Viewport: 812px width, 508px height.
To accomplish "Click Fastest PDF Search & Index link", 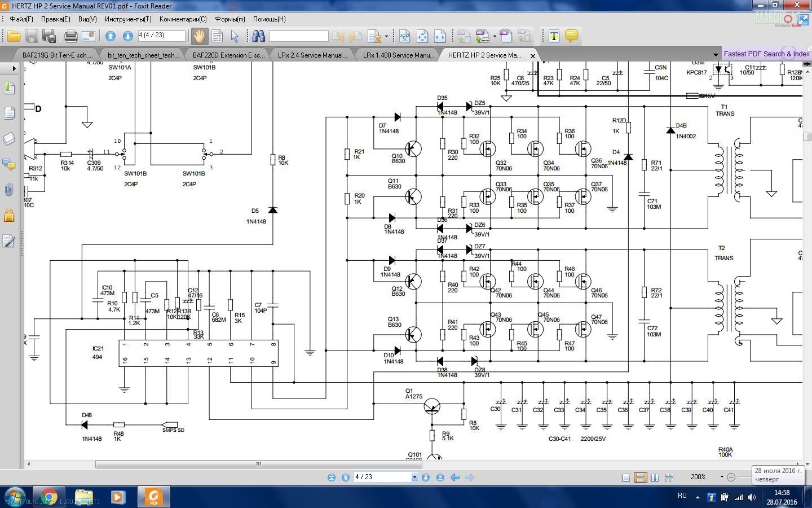I will click(766, 54).
